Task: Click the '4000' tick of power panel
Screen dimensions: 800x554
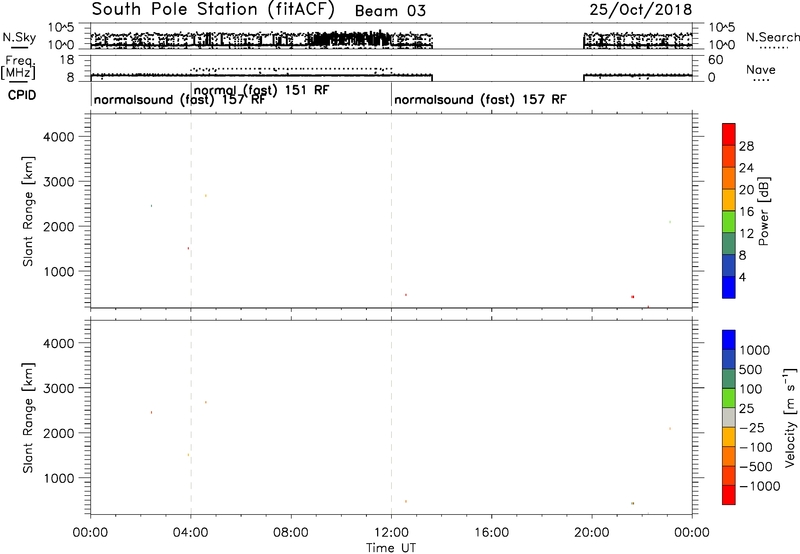Action: pos(59,137)
